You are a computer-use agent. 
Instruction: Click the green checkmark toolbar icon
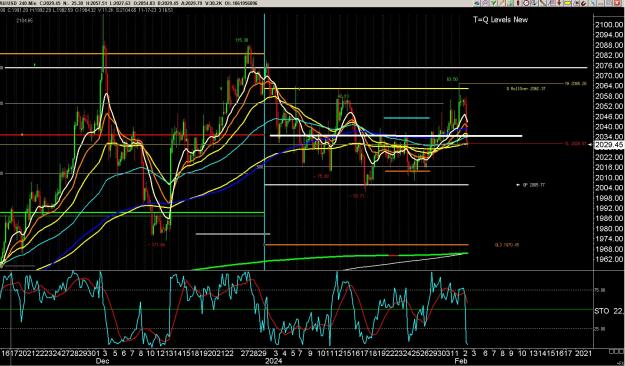click(x=493, y=3)
